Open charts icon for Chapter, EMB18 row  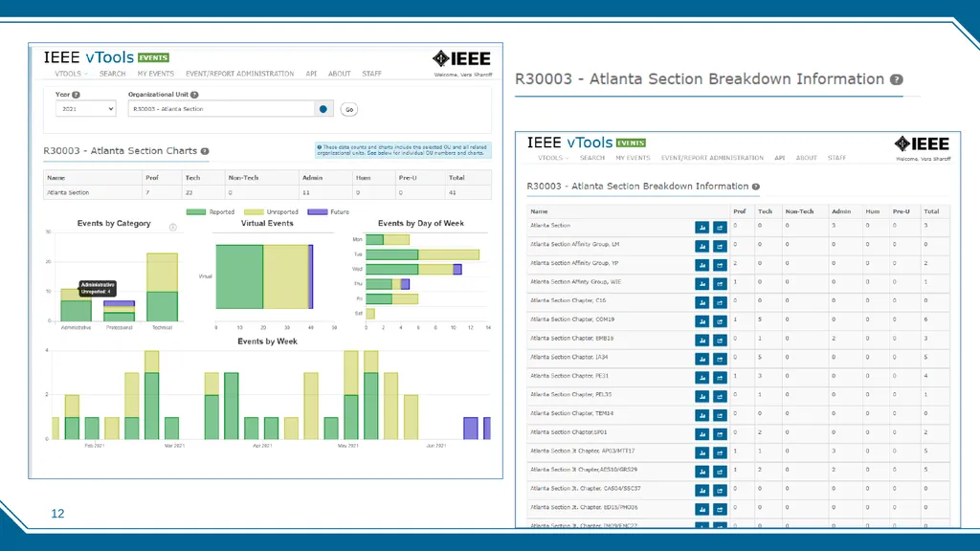702,340
